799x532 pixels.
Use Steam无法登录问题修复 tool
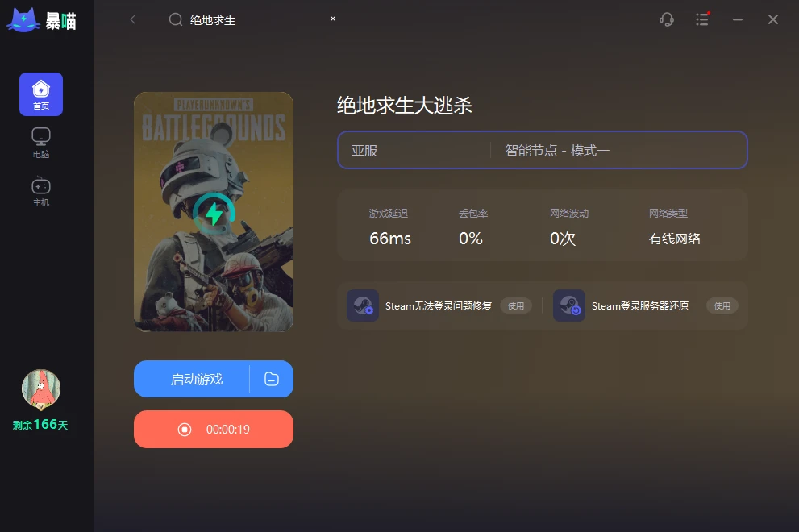point(516,305)
